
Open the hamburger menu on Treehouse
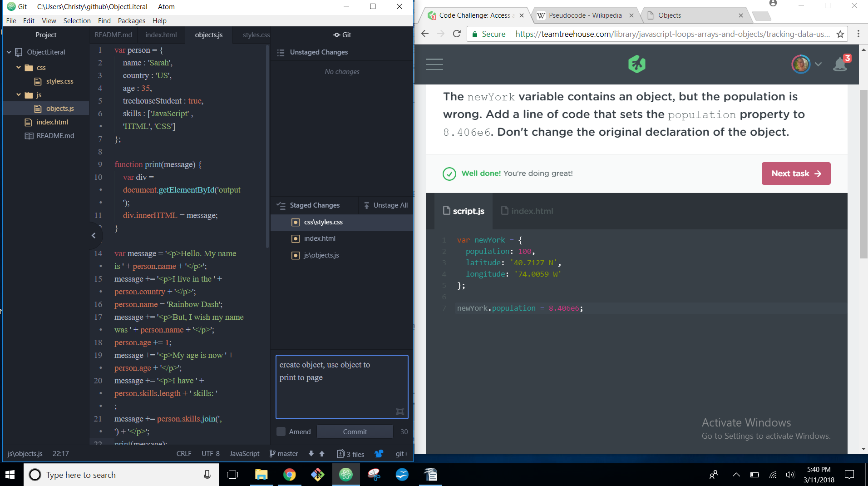[x=434, y=64]
